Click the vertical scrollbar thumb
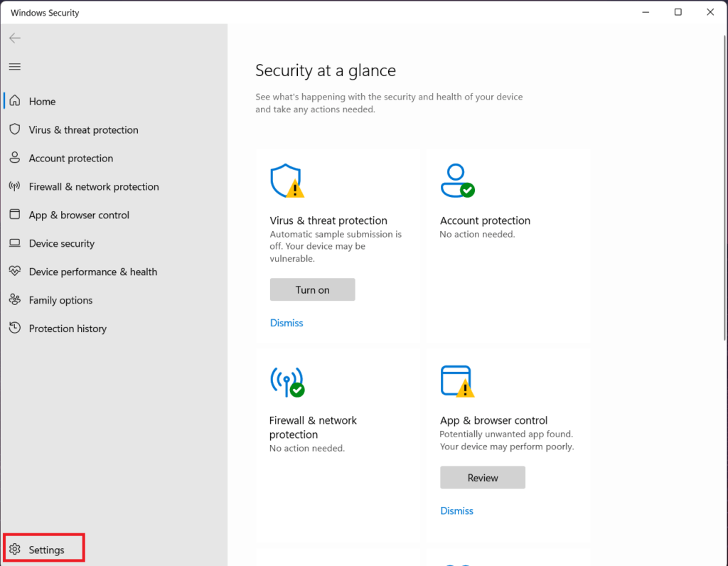 (x=724, y=188)
